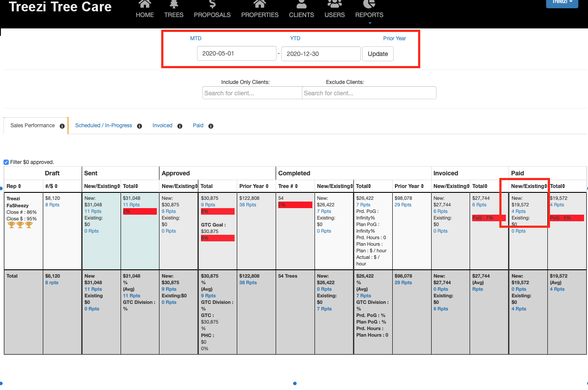The width and height of the screenshot is (588, 390).
Task: Click the Clients person icon
Action: 301,4
